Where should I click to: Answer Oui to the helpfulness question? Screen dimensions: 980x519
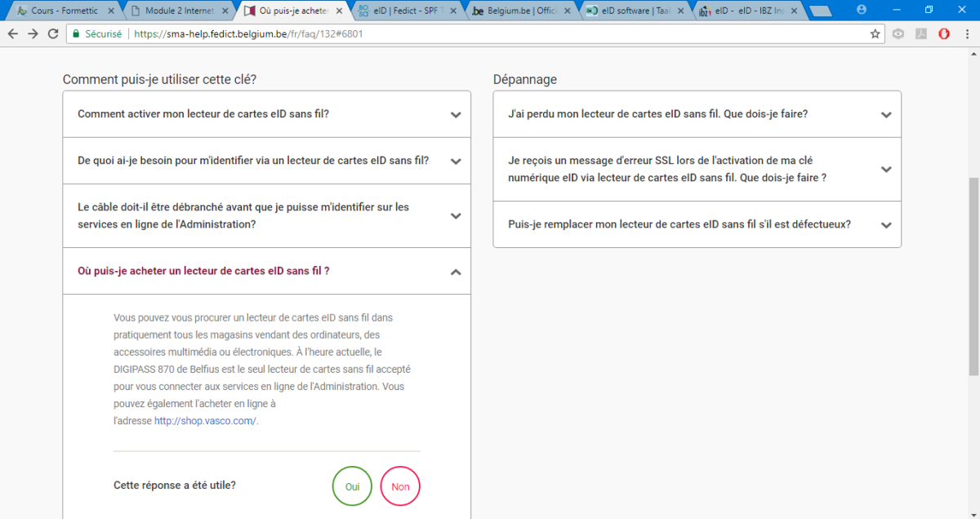(x=352, y=486)
